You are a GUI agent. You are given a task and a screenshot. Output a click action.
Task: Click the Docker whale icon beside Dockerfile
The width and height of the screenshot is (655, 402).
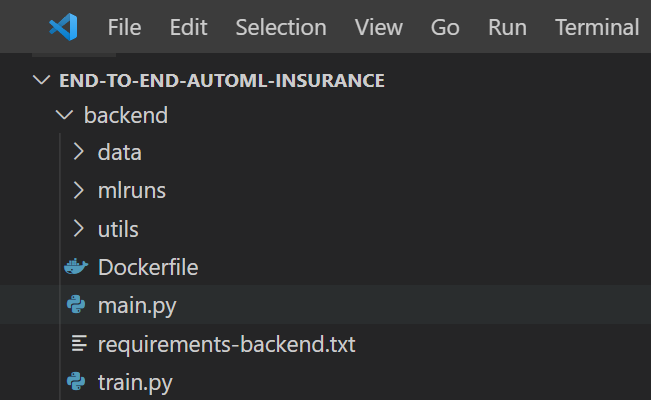point(76,267)
